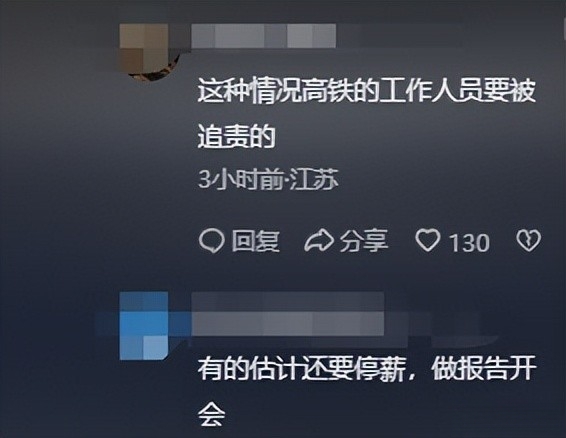
Task: Click the reply speech bubble icon
Action: tap(212, 241)
